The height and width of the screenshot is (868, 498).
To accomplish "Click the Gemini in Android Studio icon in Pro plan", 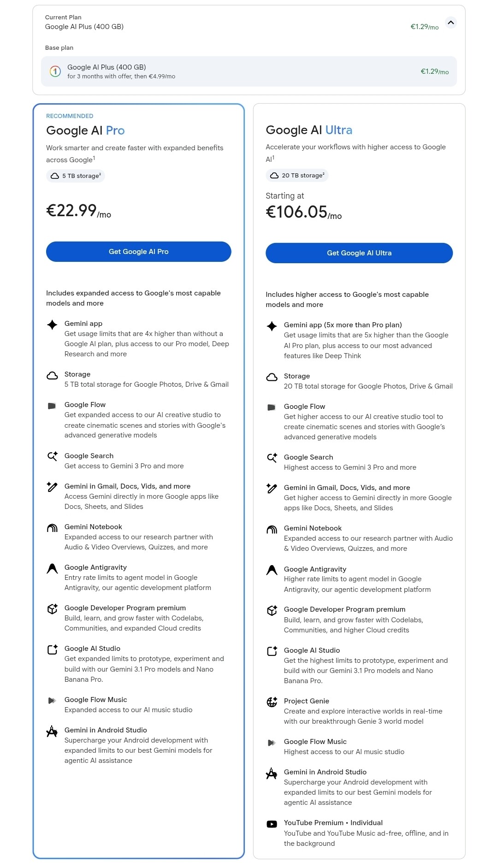I will (x=52, y=731).
